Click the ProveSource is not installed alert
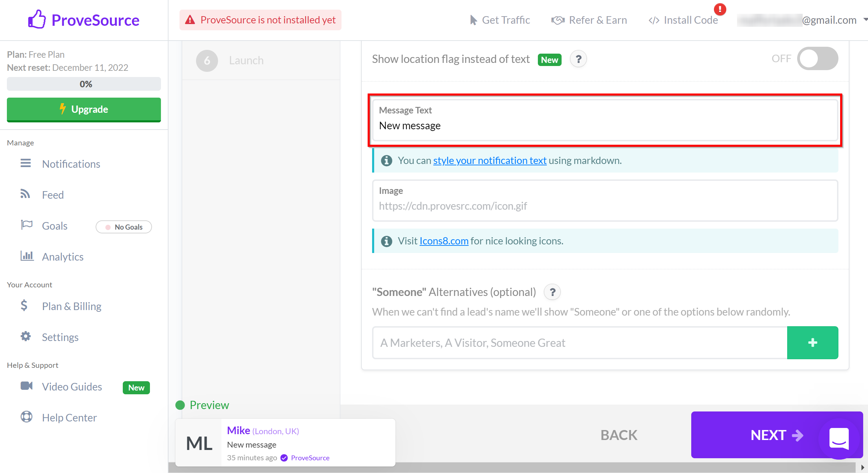868x473 pixels. [x=260, y=20]
